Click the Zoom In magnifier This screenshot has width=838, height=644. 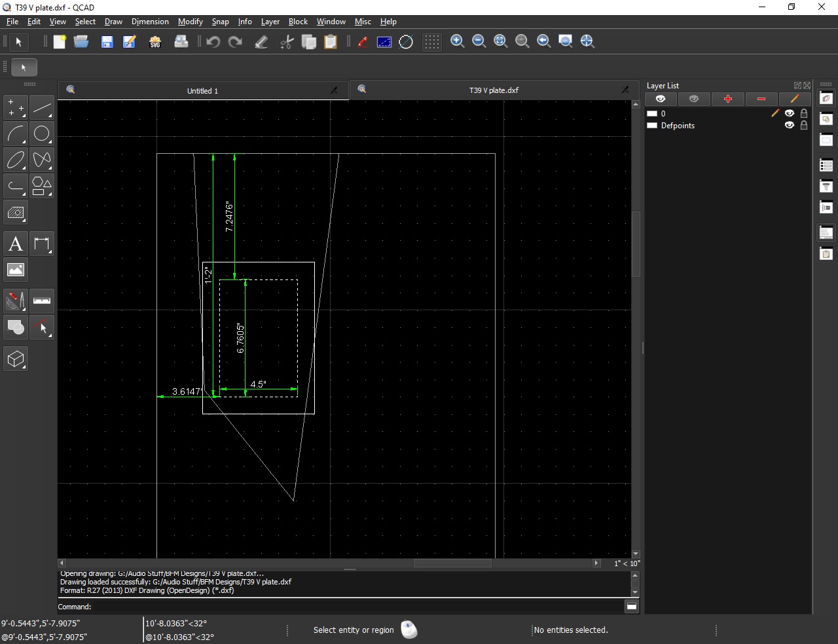(458, 42)
